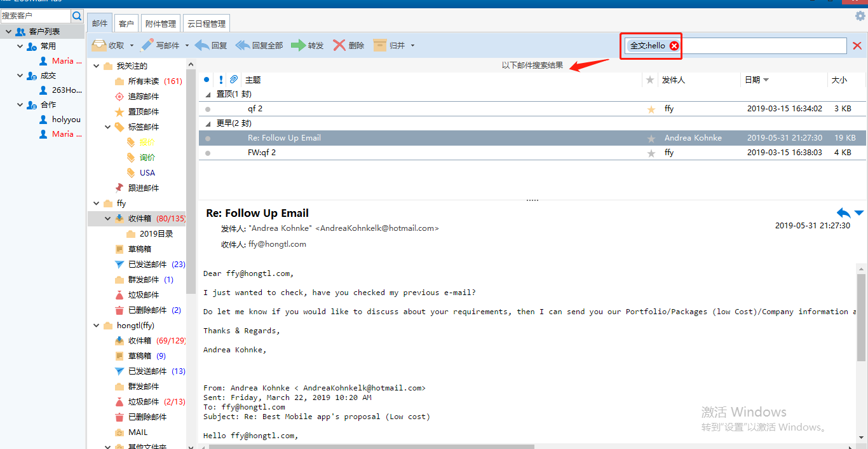The width and height of the screenshot is (868, 449).
Task: Unstar the qf 2 email
Action: [x=651, y=109]
